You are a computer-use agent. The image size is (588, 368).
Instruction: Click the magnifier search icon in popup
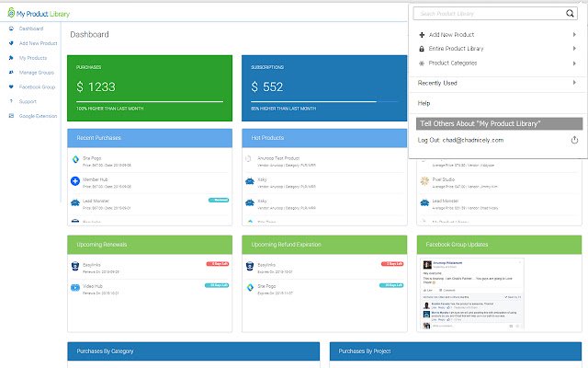pos(570,14)
